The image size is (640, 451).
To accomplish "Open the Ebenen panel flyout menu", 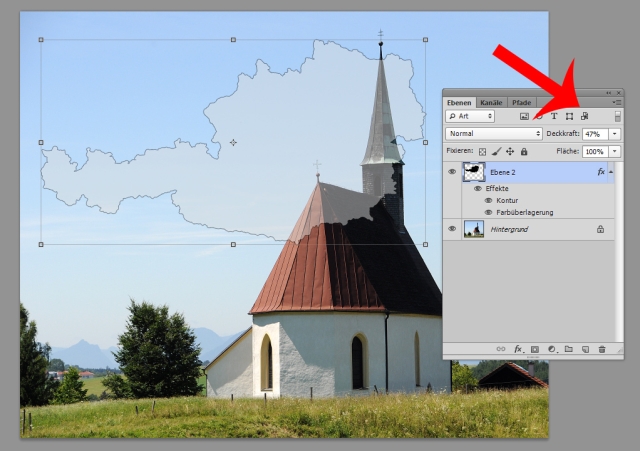I will tap(617, 102).
